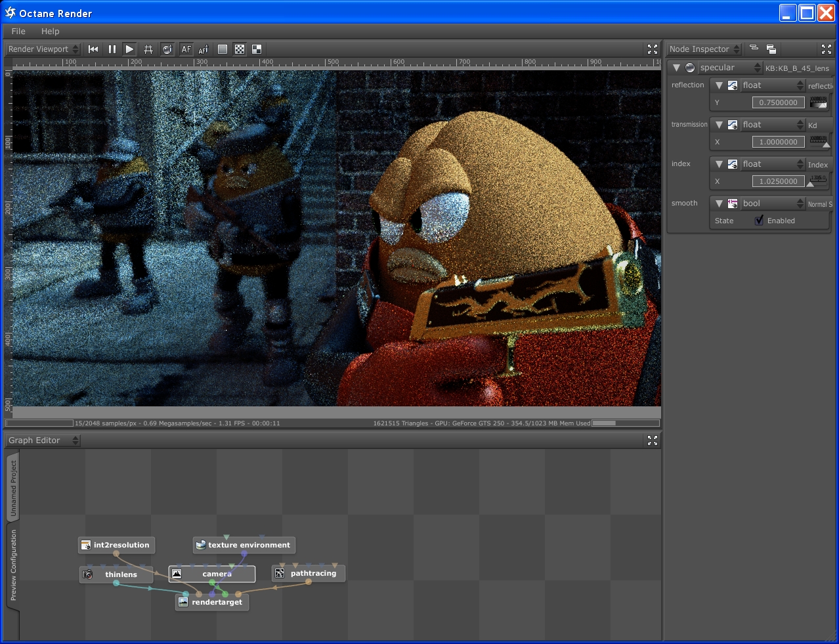Select the rendertarget node
The image size is (839, 644).
tap(212, 602)
